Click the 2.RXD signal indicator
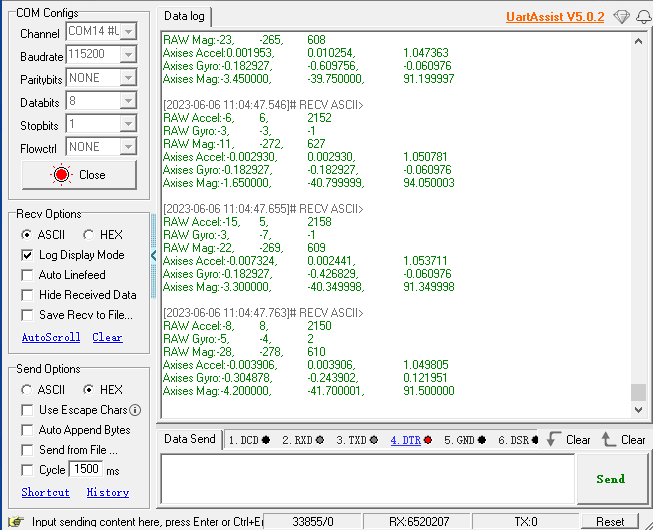This screenshot has height=530, width=653. coord(303,440)
